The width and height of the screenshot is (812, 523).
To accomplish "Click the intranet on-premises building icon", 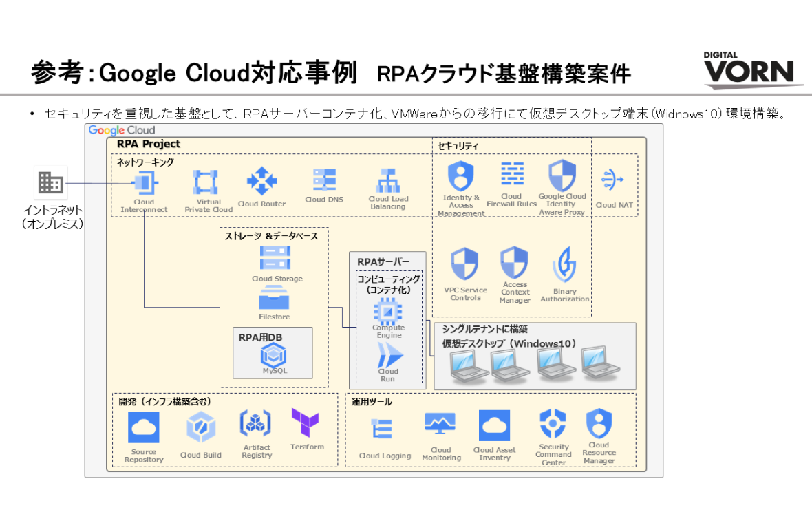I will pyautogui.click(x=51, y=182).
